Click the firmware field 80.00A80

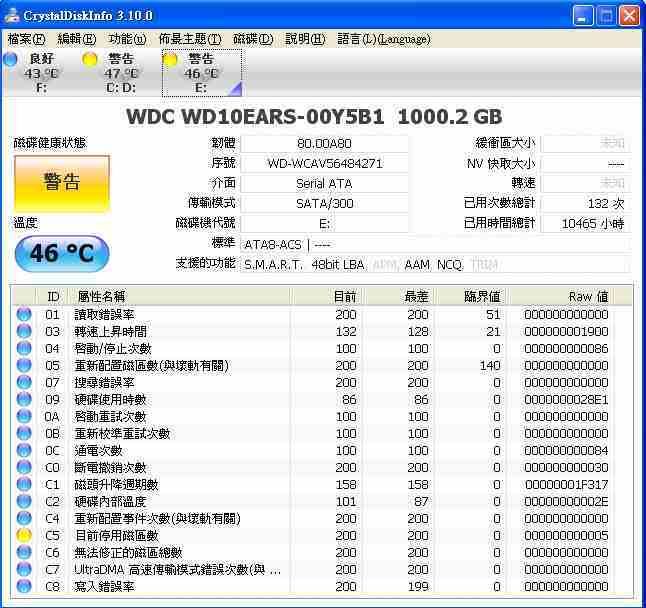point(324,144)
